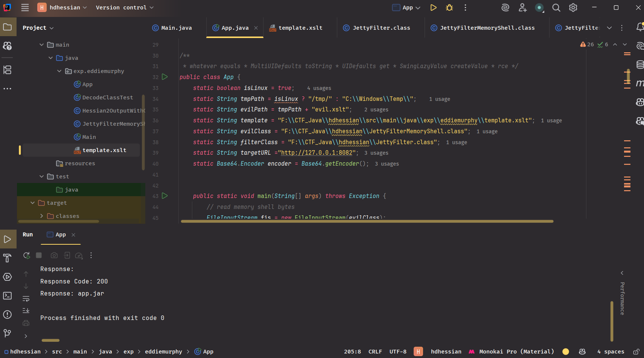Collapse the exp.eddiemurphy package node
This screenshot has height=358, width=644.
tap(59, 71)
